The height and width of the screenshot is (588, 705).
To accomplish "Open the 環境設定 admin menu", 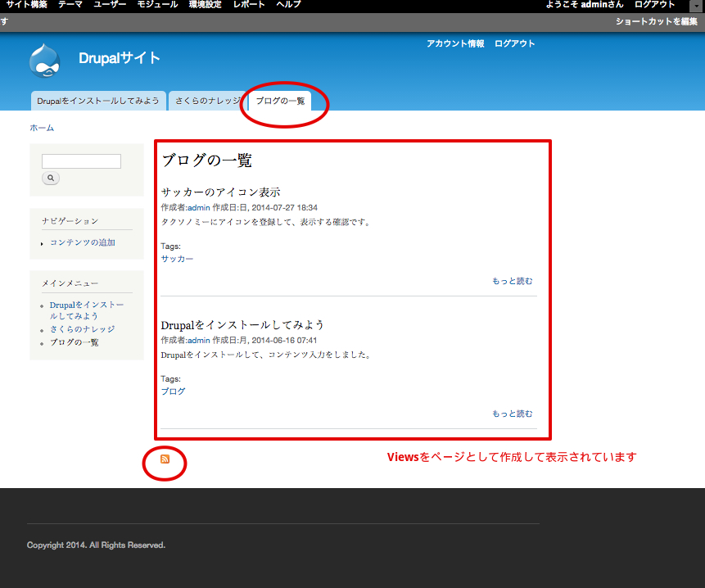I will [204, 5].
